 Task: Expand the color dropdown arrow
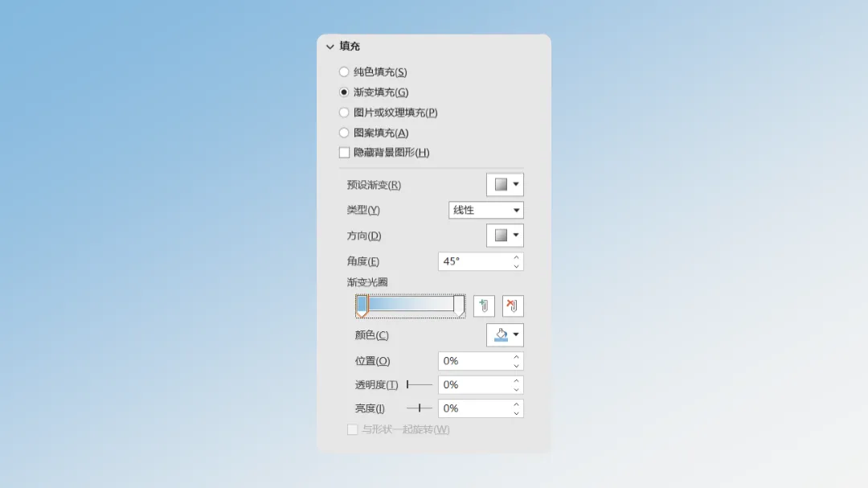click(516, 334)
